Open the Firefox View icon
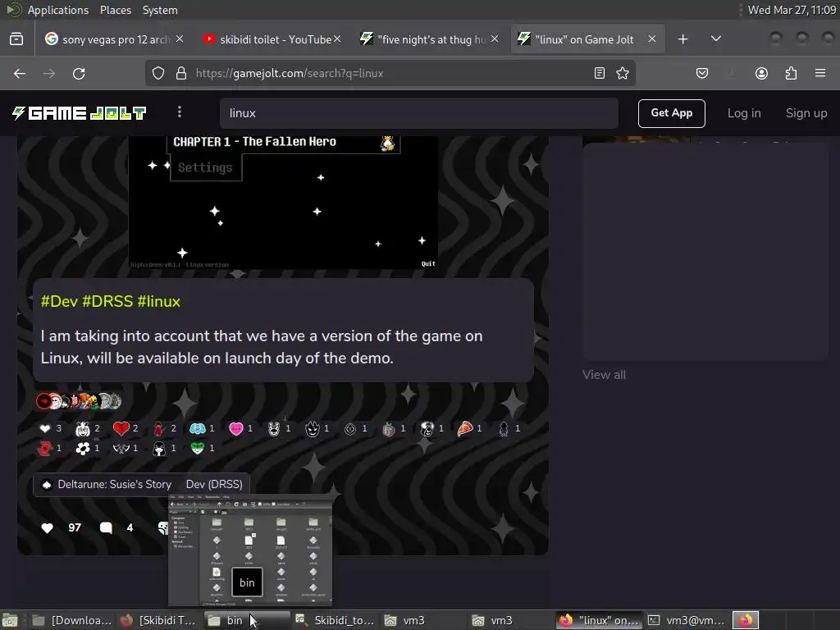Viewport: 840px width, 630px height. pyautogui.click(x=16, y=39)
